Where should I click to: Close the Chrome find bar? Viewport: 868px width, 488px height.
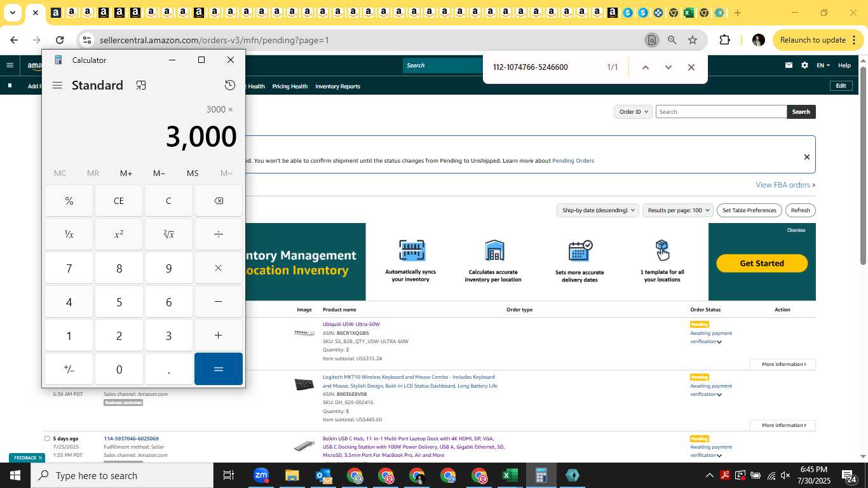(691, 67)
